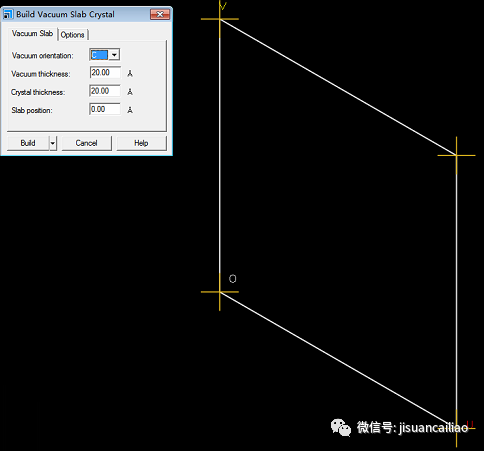Open the Build button dropdown arrow

click(53, 143)
